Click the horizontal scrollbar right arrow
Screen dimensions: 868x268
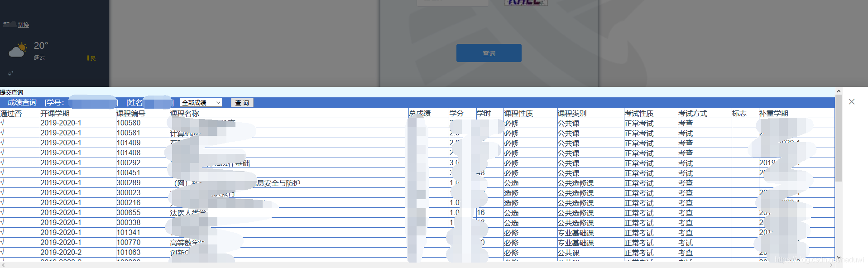pos(830,265)
